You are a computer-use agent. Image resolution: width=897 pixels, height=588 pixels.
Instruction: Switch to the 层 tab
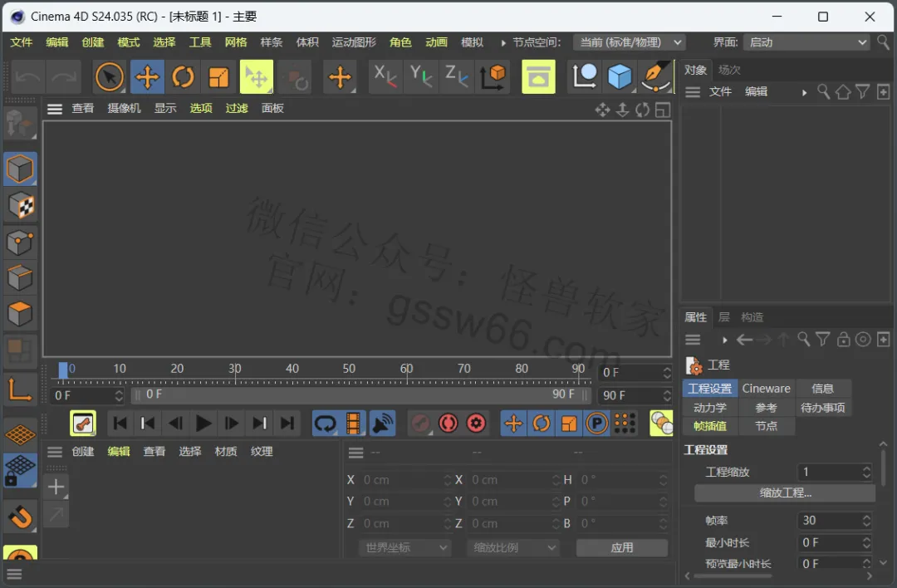click(723, 317)
